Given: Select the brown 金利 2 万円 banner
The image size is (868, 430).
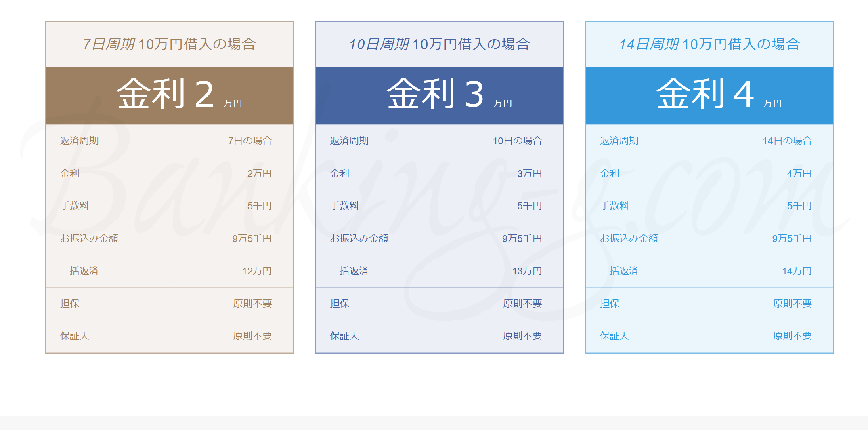Looking at the screenshot, I should [x=169, y=95].
